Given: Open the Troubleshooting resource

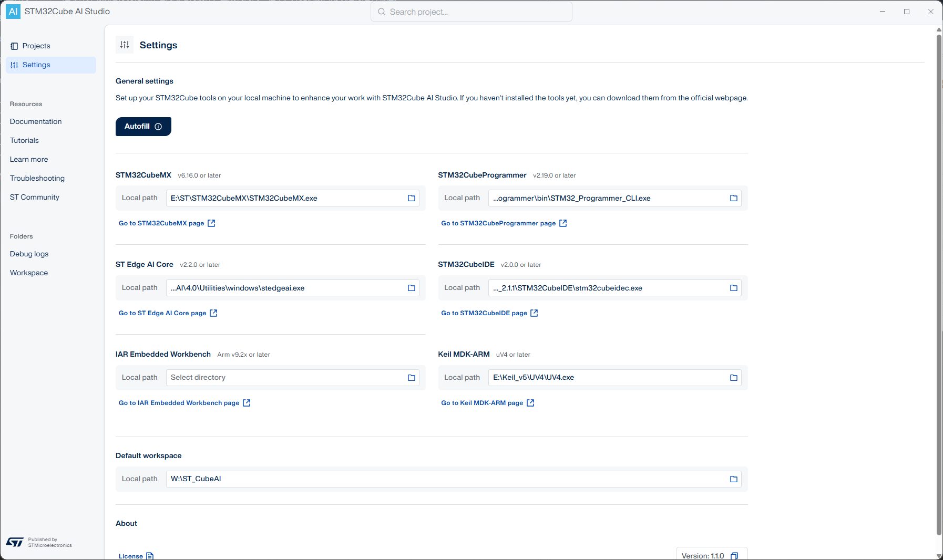Looking at the screenshot, I should tap(37, 179).
